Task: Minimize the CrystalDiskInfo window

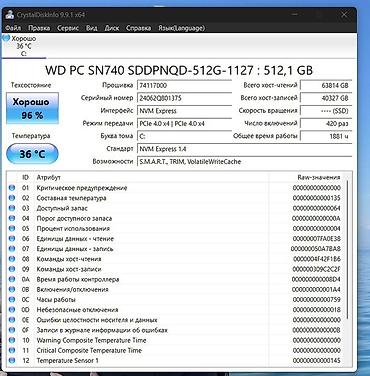Action: click(x=295, y=15)
